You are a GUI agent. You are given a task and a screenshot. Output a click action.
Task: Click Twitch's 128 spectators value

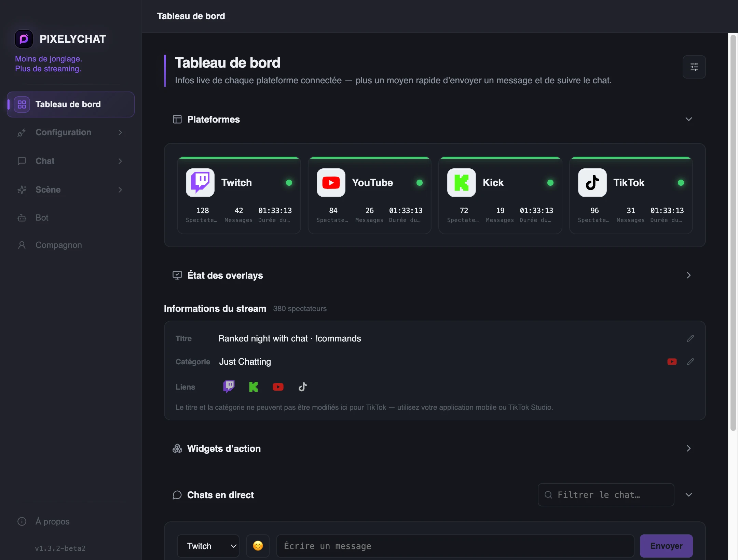pos(203,211)
